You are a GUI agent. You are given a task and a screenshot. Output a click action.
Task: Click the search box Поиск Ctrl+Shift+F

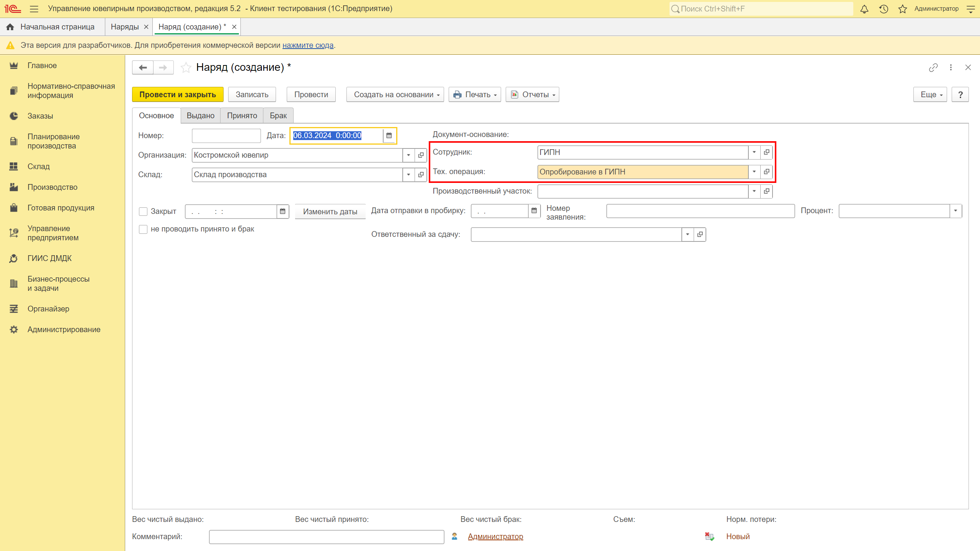click(761, 9)
